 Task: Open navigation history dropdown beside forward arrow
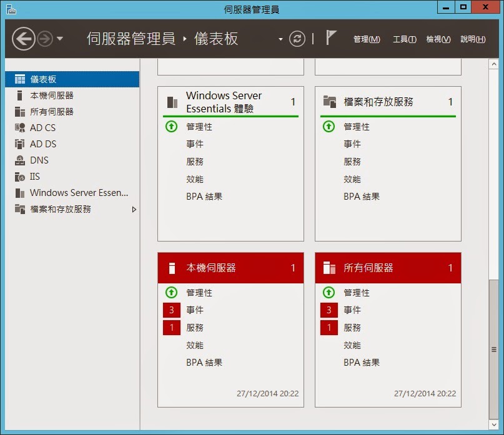tap(60, 39)
